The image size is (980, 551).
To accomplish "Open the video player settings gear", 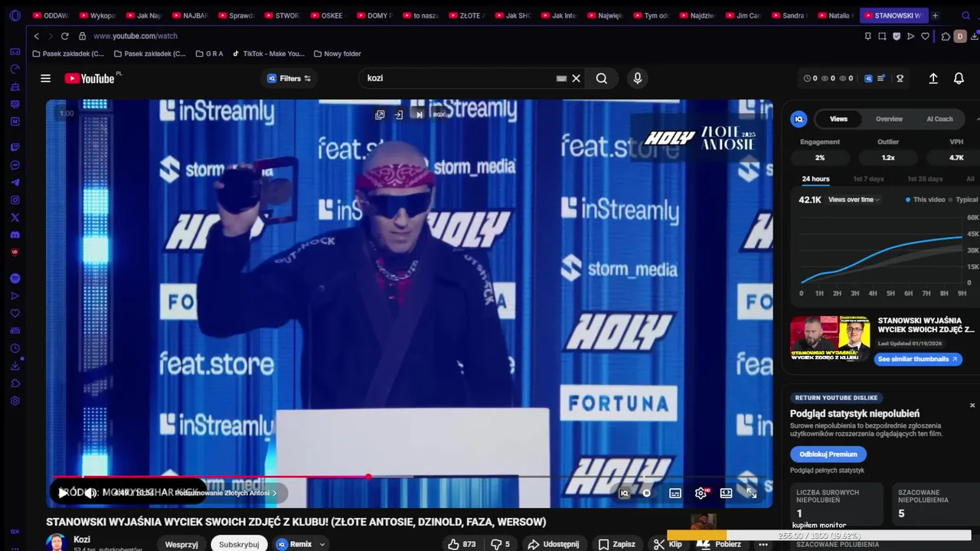I will click(701, 493).
